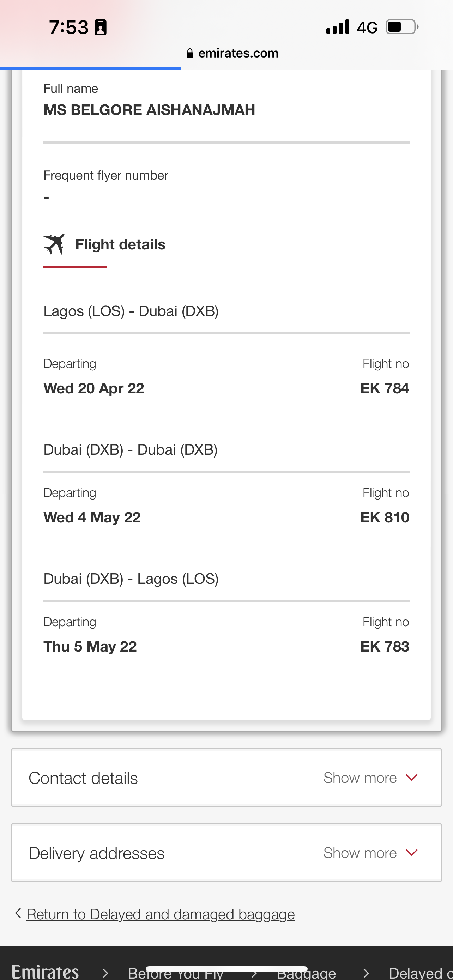
Task: Tap the cellular signal bars icon
Action: 337,27
